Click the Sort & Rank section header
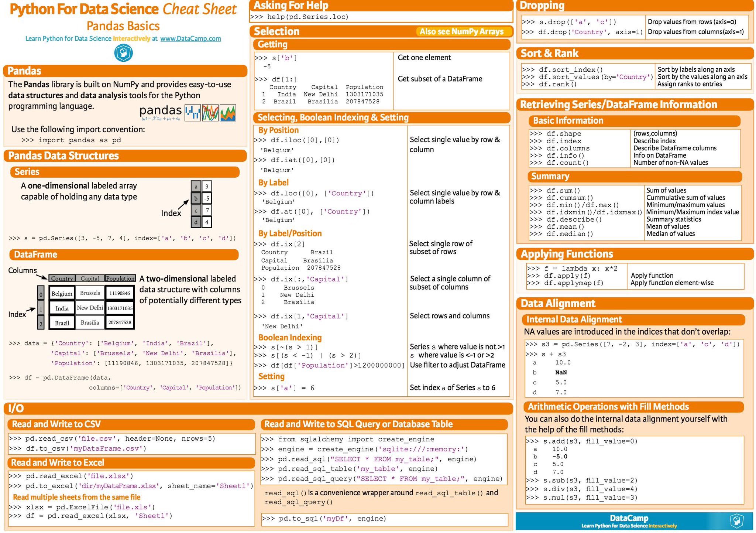The image size is (756, 533). [549, 54]
